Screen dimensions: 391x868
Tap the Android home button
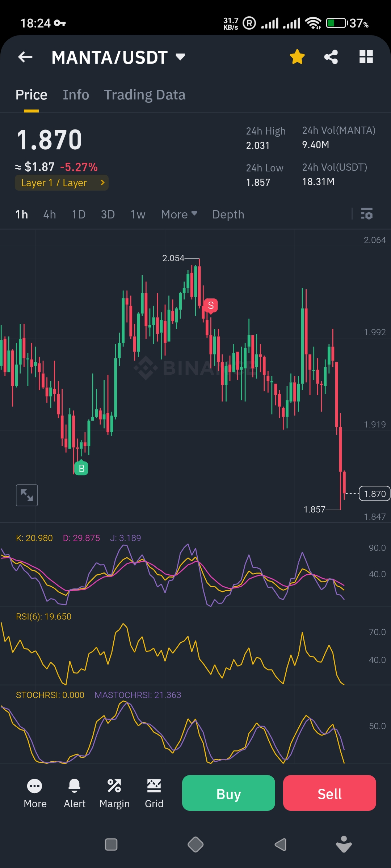coord(195,844)
